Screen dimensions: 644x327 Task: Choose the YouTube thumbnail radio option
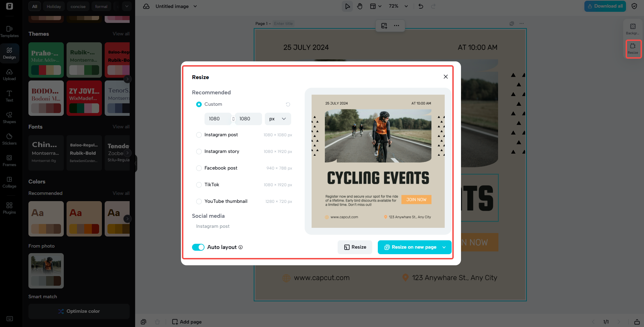click(199, 201)
